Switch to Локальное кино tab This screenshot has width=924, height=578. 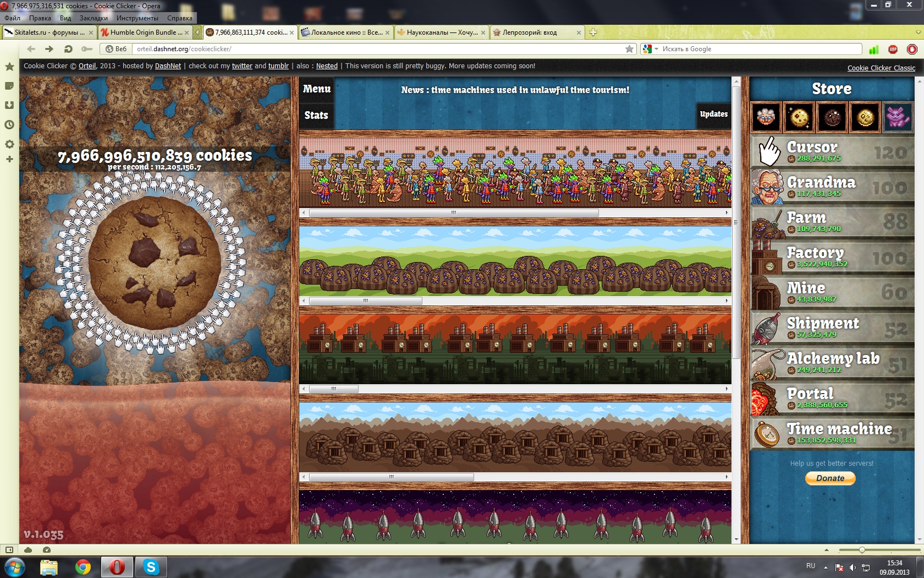[346, 32]
